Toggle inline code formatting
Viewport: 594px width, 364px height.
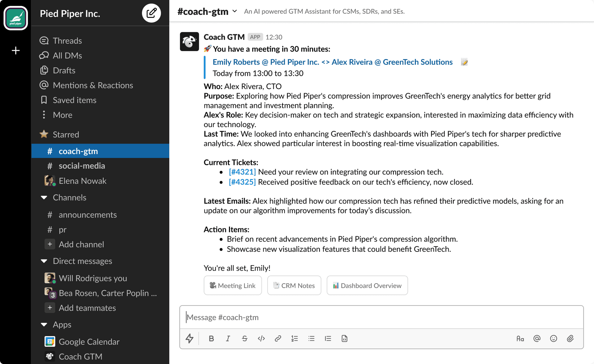click(261, 338)
